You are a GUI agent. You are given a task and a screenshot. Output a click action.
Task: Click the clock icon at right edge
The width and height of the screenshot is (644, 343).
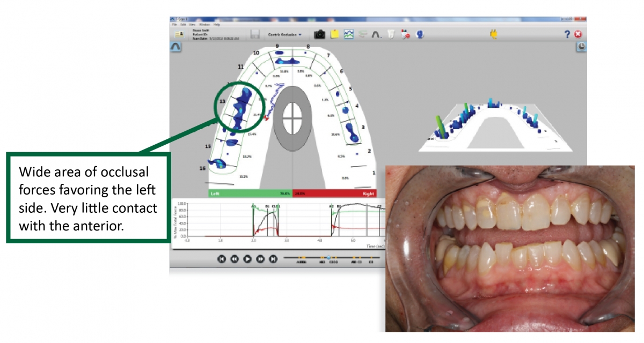pos(581,47)
